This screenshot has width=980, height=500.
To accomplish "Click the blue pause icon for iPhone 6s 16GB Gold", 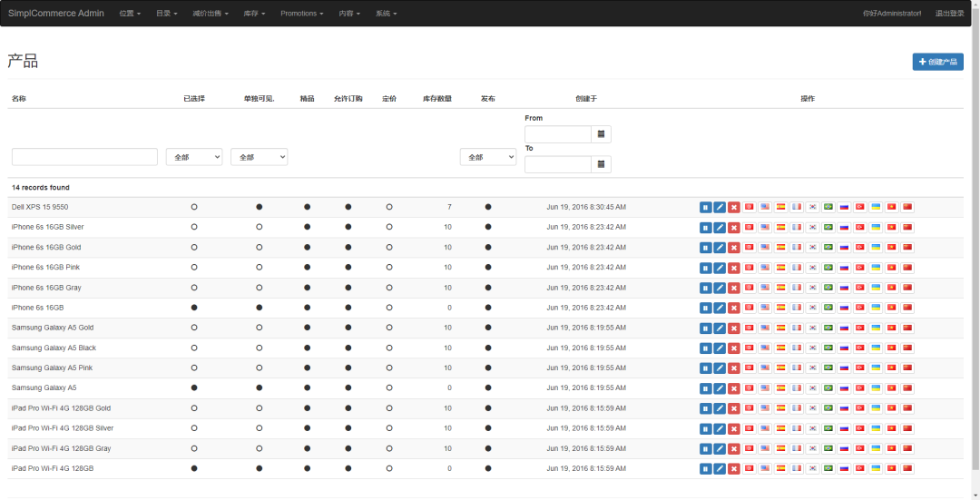I will [x=705, y=247].
